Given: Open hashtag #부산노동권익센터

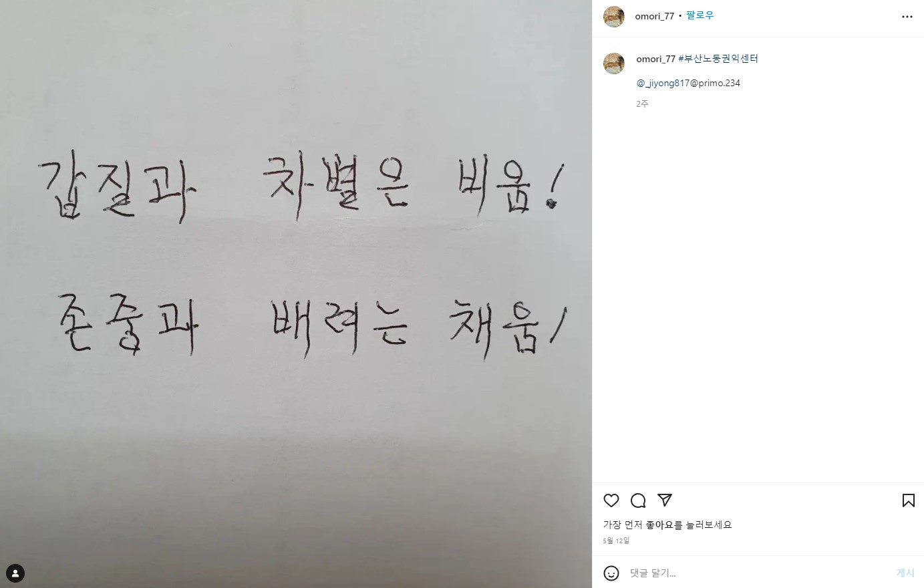Looking at the screenshot, I should [718, 59].
